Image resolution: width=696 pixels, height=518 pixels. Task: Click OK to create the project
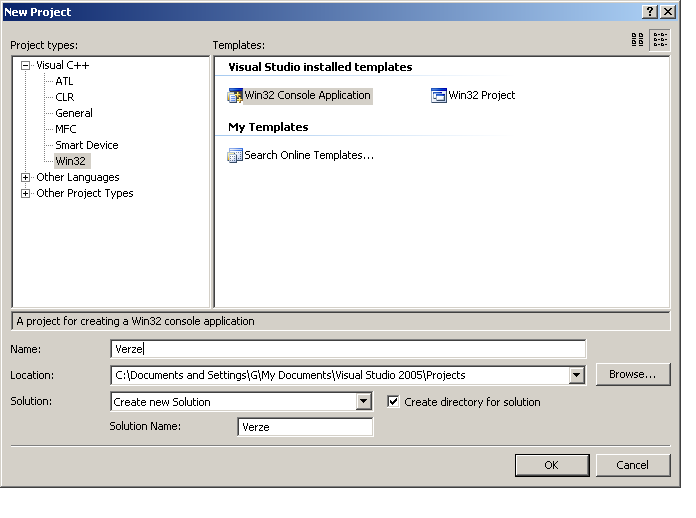tap(552, 465)
